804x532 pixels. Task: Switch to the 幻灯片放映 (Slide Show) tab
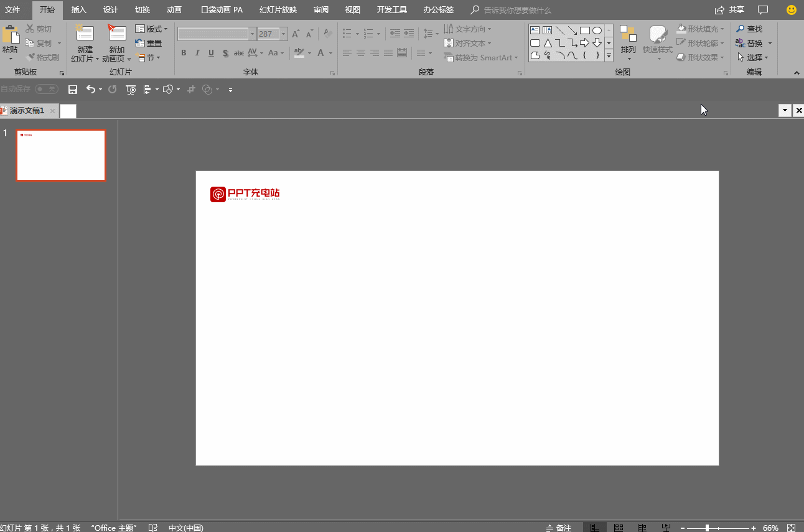[278, 10]
